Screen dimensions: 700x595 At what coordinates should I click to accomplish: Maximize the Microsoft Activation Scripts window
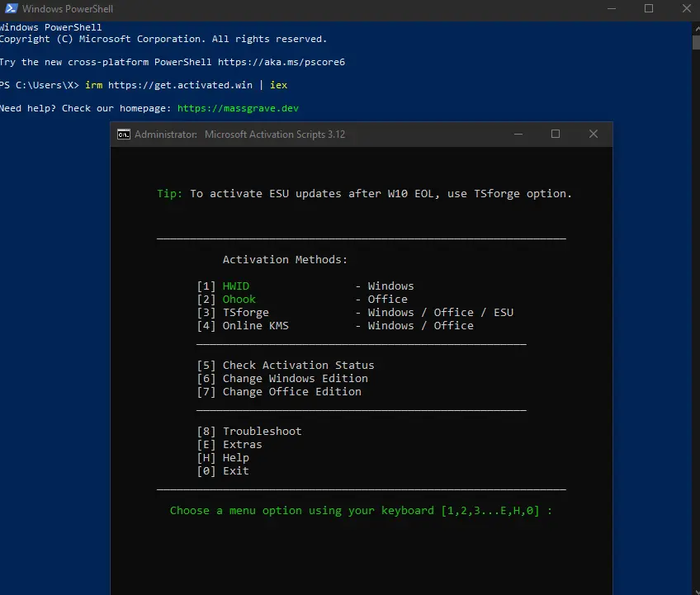(x=556, y=134)
